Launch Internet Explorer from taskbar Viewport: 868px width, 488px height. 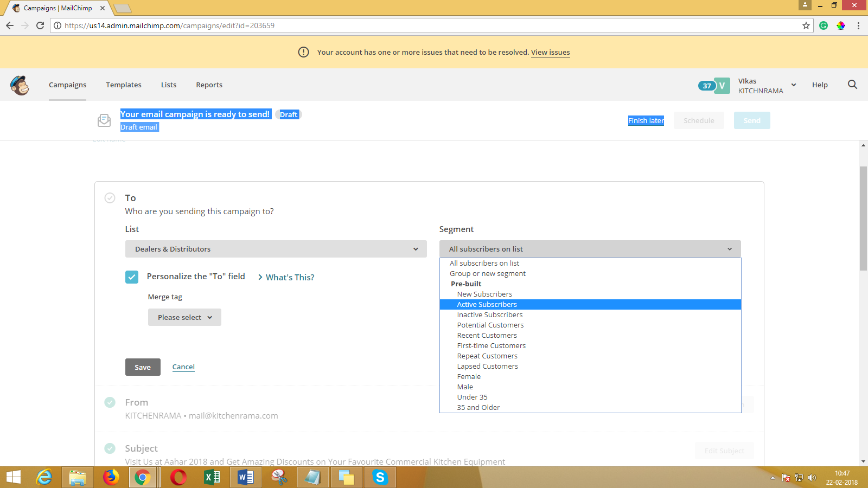coord(44,477)
